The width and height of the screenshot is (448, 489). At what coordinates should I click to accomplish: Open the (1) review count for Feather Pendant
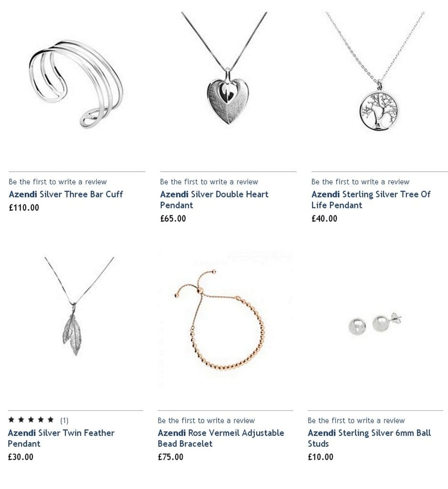point(64,421)
